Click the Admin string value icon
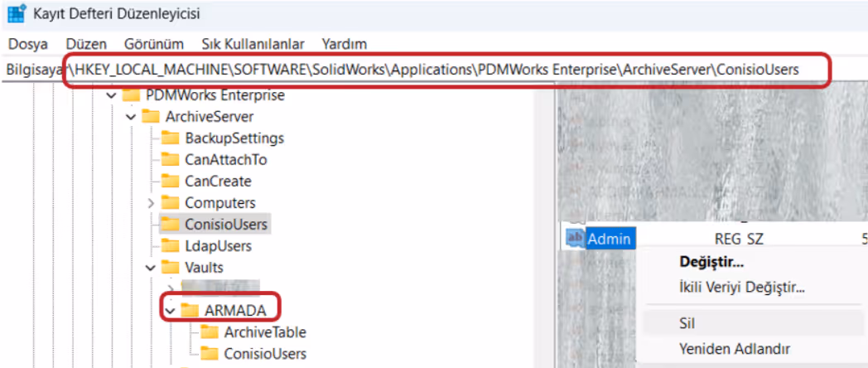This screenshot has width=868, height=368. (x=575, y=239)
